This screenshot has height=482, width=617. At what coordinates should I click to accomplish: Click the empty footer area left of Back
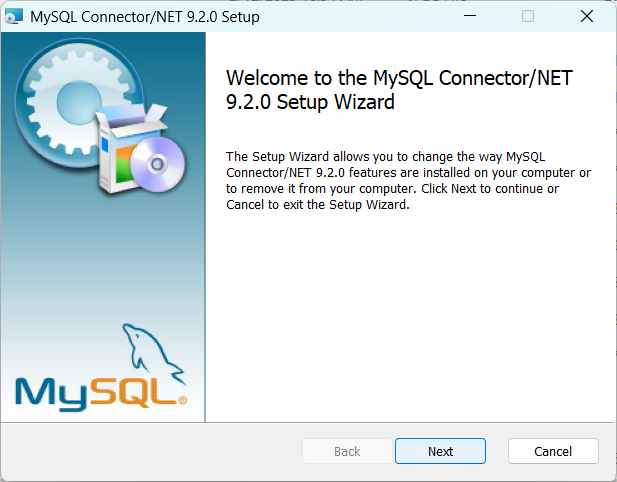[150, 451]
